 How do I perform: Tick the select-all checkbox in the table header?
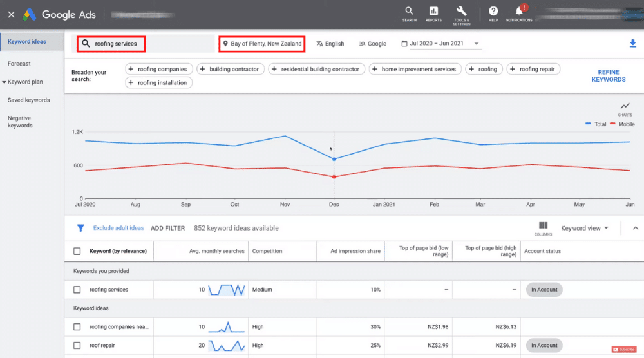(x=77, y=251)
